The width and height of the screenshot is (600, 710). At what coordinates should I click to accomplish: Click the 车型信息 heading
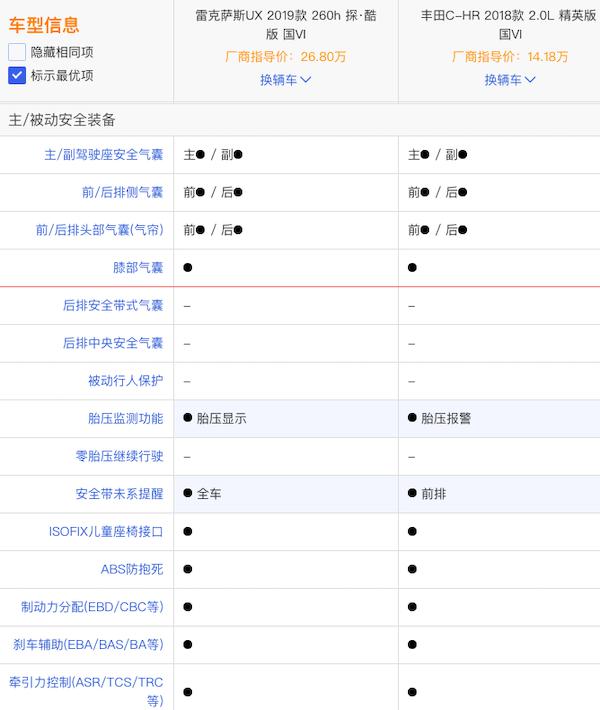[44, 24]
